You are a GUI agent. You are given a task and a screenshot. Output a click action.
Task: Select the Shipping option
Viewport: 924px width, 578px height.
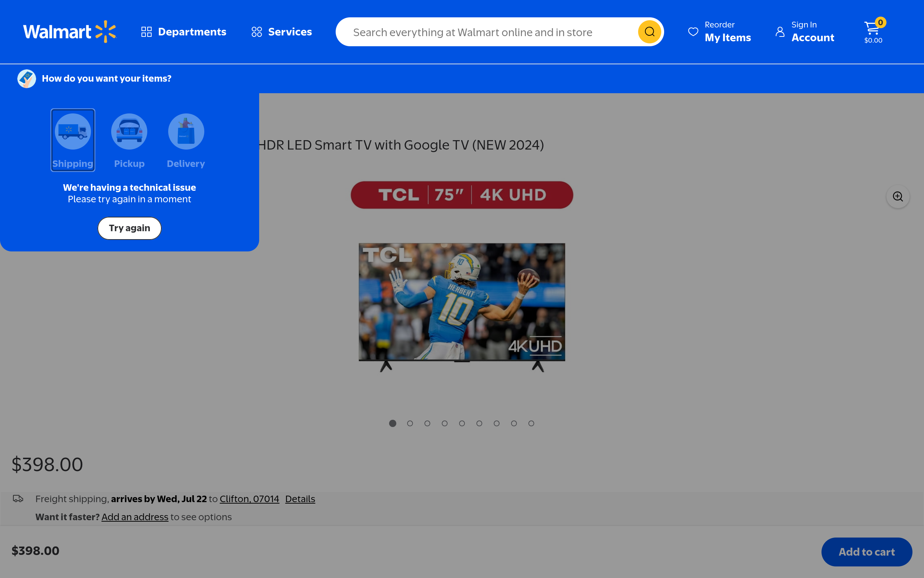(x=73, y=140)
